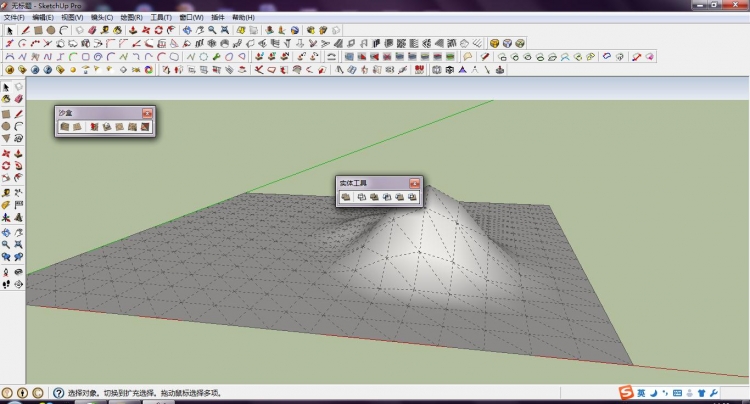Image resolution: width=750 pixels, height=404 pixels.
Task: Click Intersect in solid tools panel
Action: [x=362, y=197]
